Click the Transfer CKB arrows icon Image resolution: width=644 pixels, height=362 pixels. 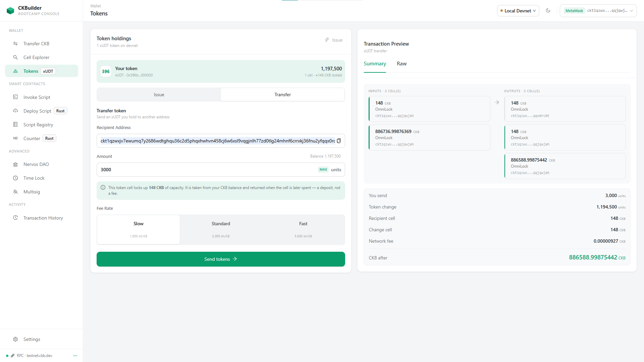[15, 44]
